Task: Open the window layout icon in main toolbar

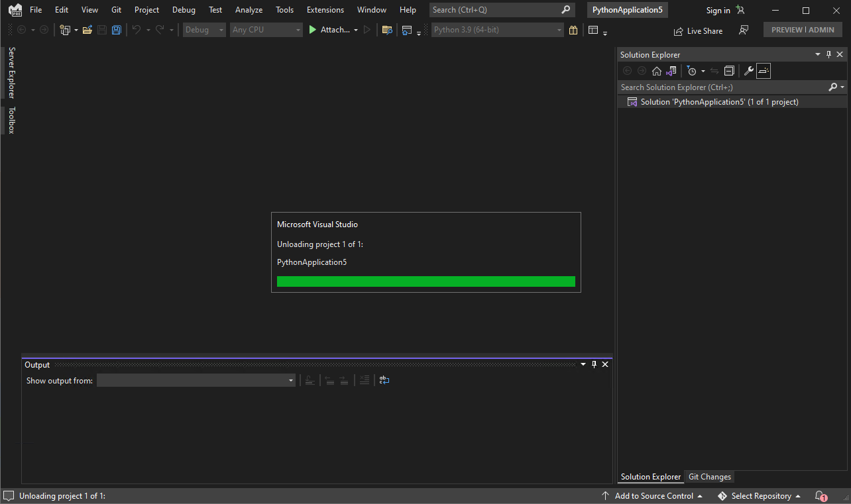Action: (593, 30)
